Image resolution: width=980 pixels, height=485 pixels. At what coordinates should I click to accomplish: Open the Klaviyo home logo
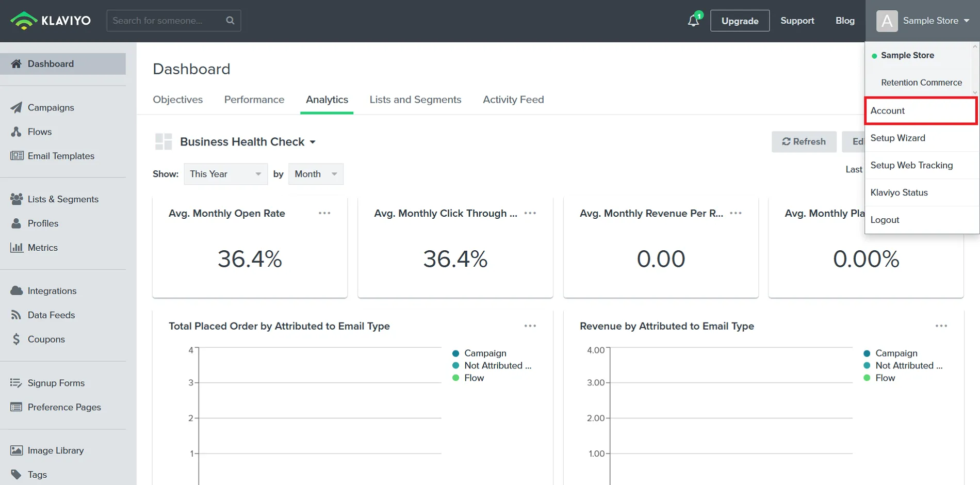pyautogui.click(x=50, y=20)
